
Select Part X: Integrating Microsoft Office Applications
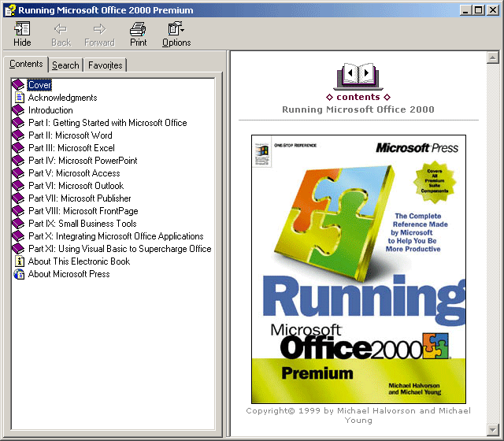coord(116,236)
